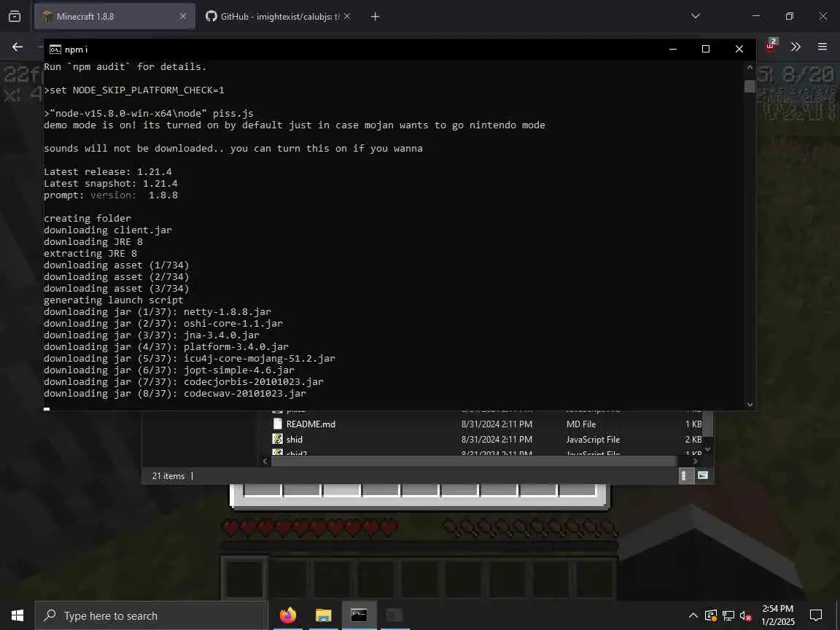The image size is (840, 630).
Task: Switch Explorer to large thumbnails view
Action: click(x=703, y=475)
